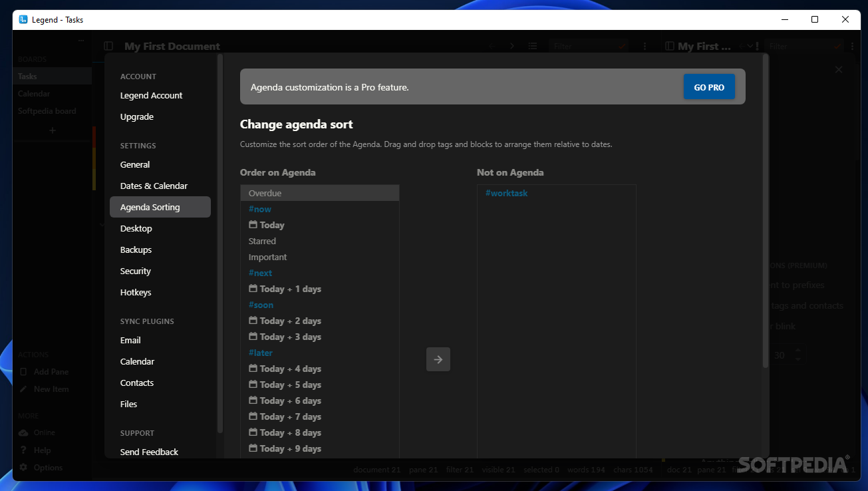Open Options in the More section
Viewport: 868px width, 491px height.
[41, 468]
